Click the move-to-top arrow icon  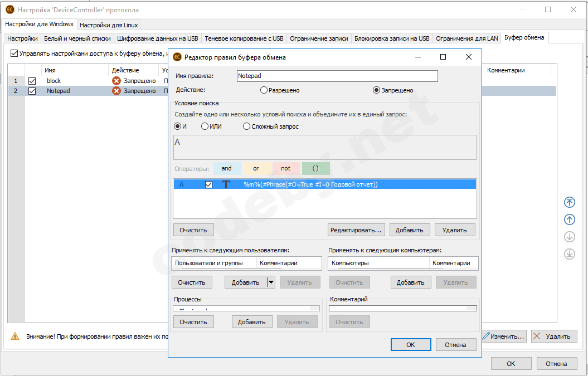(x=569, y=202)
